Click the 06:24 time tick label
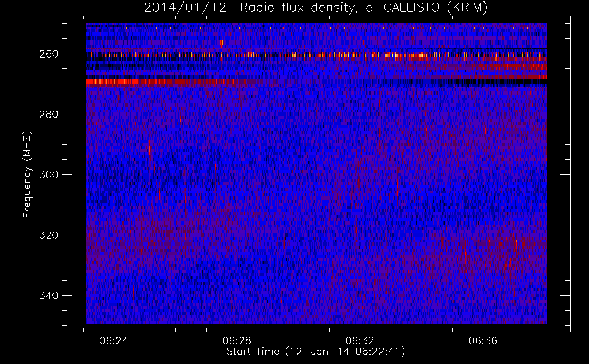 coord(114,341)
